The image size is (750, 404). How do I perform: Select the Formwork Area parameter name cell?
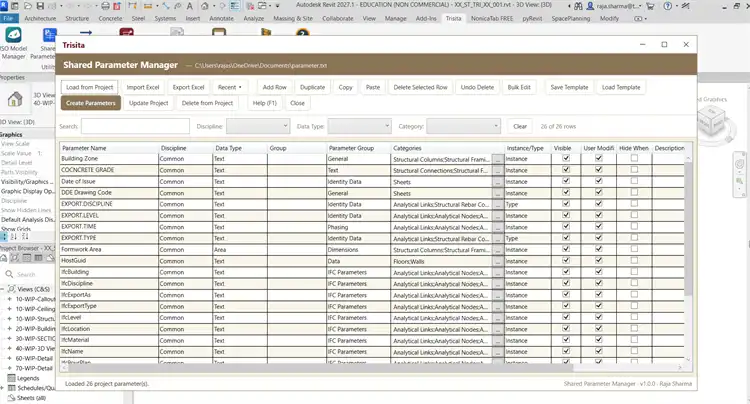[109, 250]
